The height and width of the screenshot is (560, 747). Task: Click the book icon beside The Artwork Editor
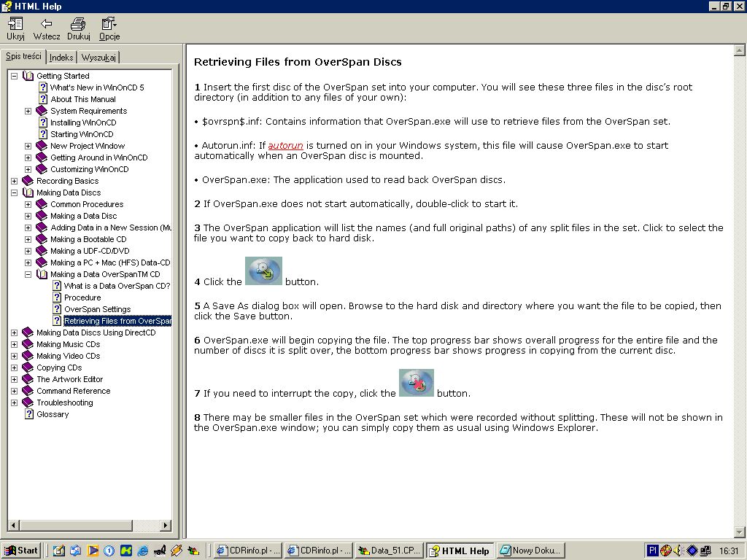coord(28,379)
